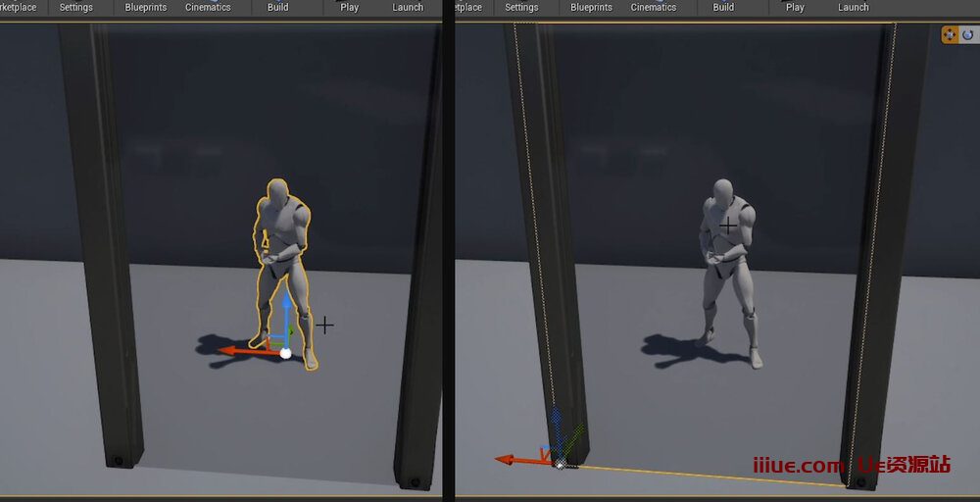Screen dimensions: 980x502
Task: Enable the orange translate mode icon
Action: (x=950, y=35)
